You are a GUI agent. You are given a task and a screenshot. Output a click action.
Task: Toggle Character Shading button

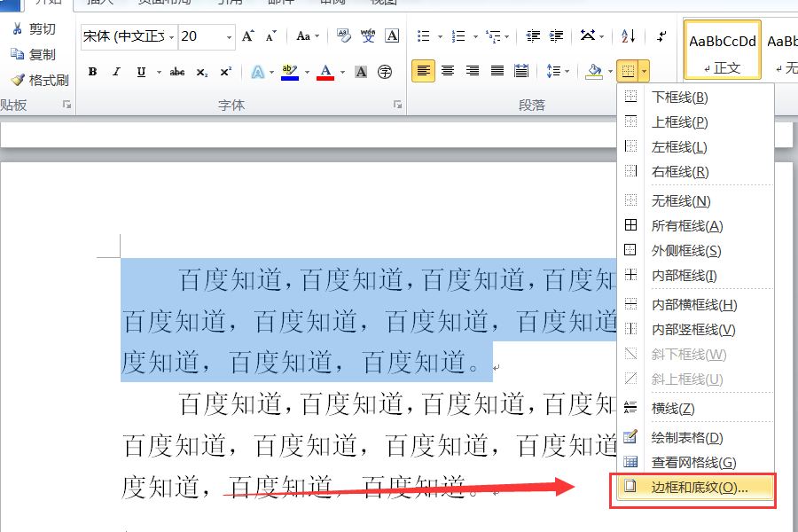pyautogui.click(x=361, y=72)
